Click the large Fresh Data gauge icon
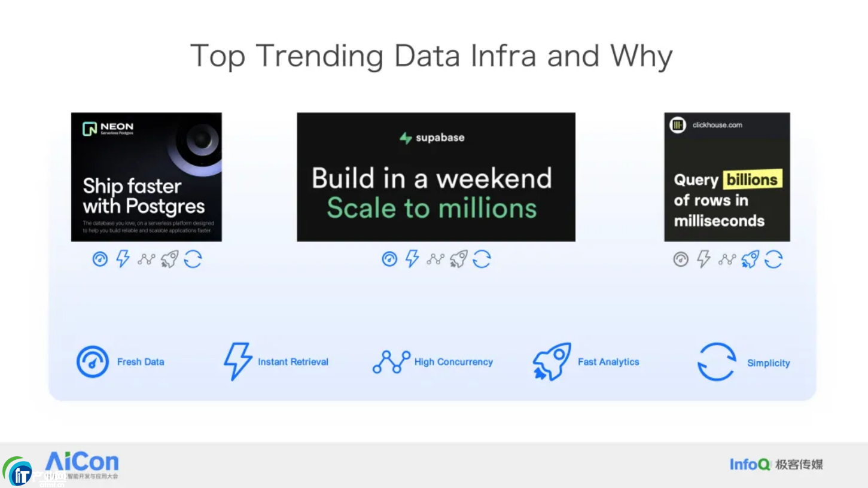 [93, 362]
